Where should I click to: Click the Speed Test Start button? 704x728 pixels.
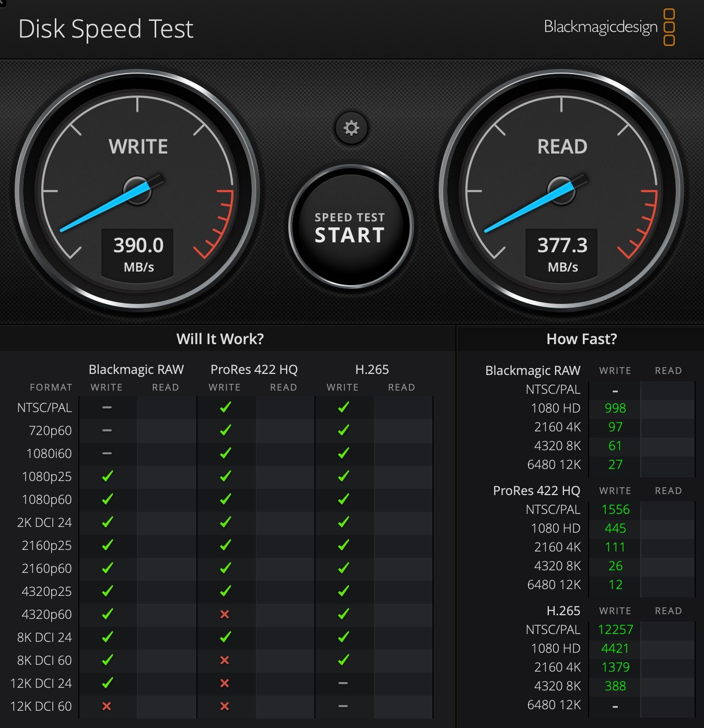tap(350, 227)
